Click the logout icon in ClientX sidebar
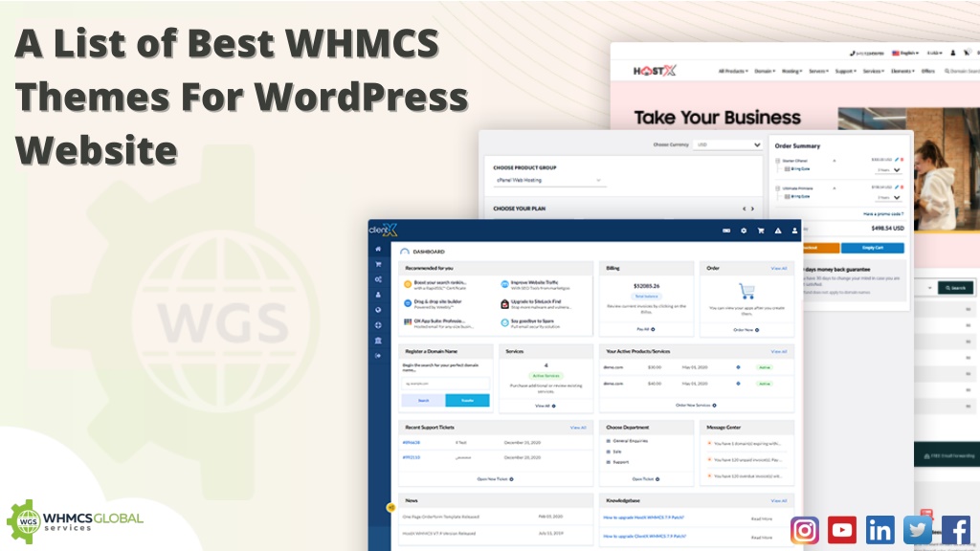This screenshot has height=551, width=980. click(378, 356)
